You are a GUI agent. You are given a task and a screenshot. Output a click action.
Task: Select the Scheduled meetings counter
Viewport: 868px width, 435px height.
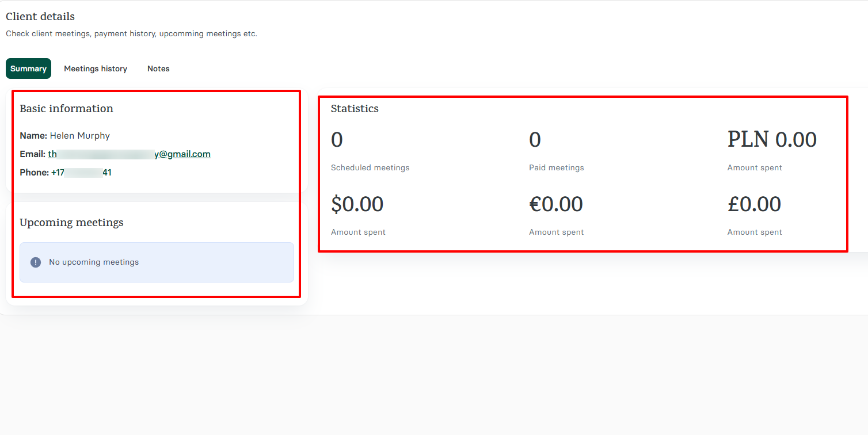click(337, 139)
